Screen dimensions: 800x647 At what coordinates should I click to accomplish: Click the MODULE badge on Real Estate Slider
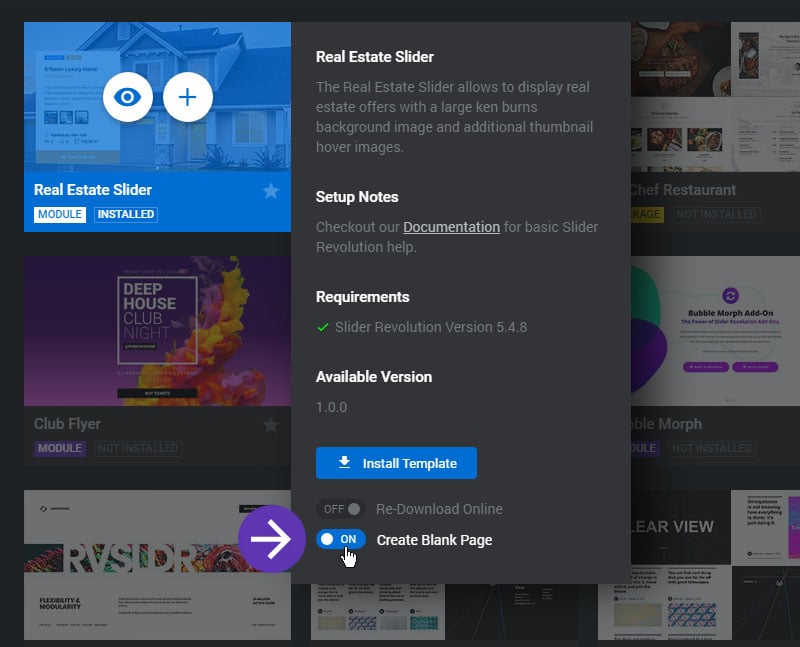pyautogui.click(x=60, y=214)
